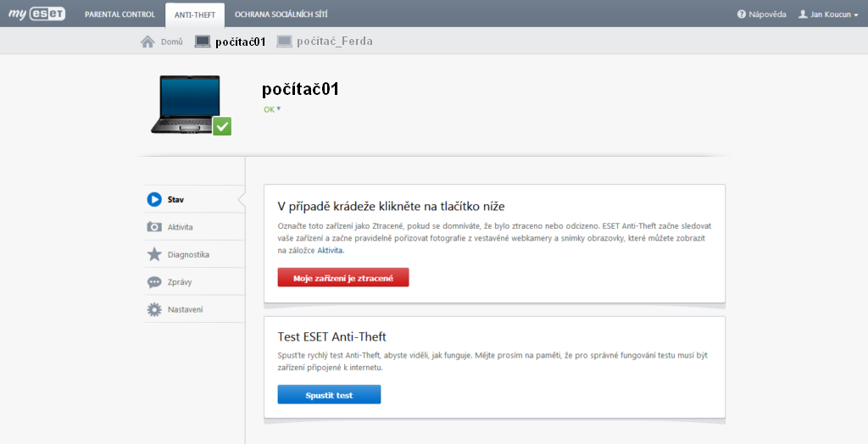Click the my ESET logo
The height and width of the screenshot is (444, 868).
36,14
